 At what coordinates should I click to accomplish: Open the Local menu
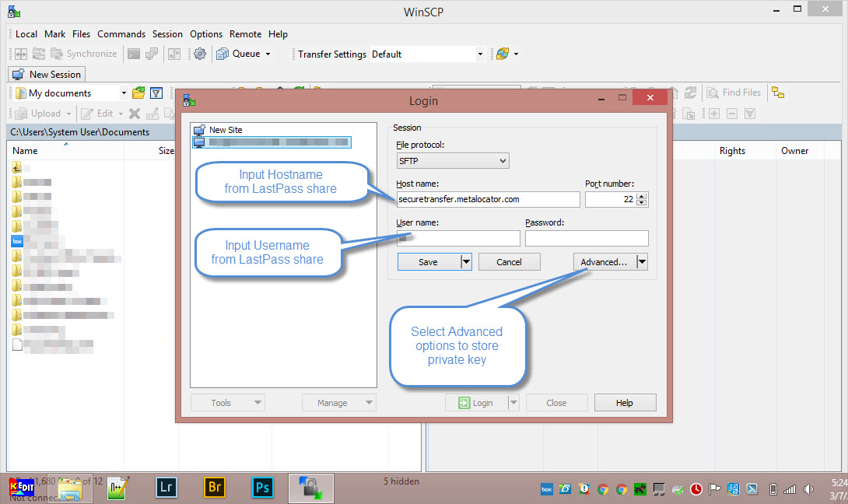point(26,34)
